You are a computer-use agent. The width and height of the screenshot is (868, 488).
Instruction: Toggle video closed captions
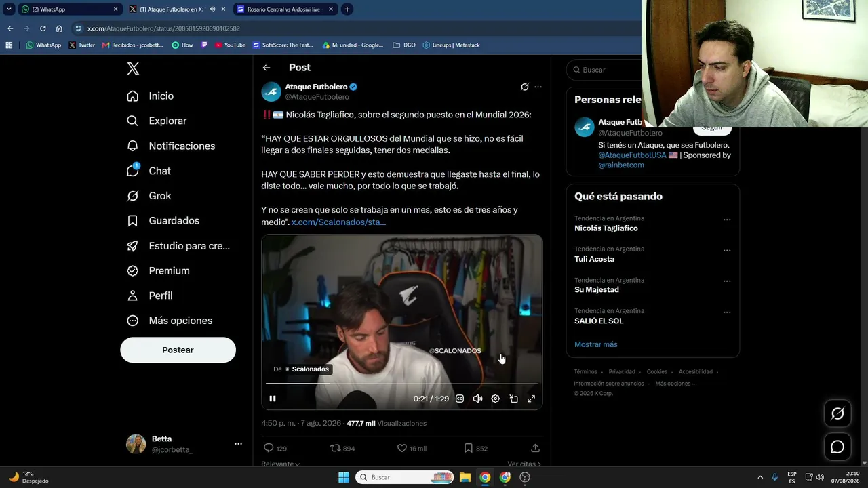460,399
